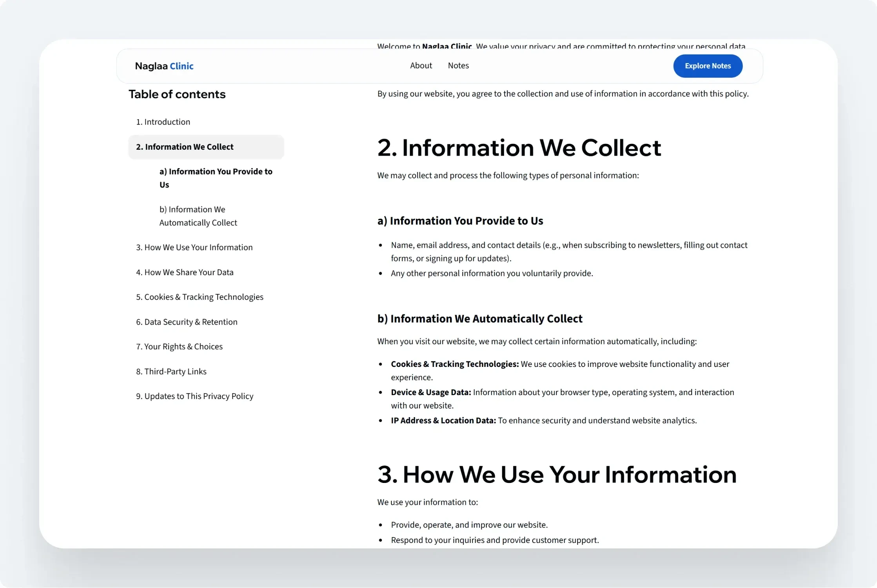Click the 3. How We Use Your Information heading
This screenshot has width=877, height=588.
click(x=556, y=474)
